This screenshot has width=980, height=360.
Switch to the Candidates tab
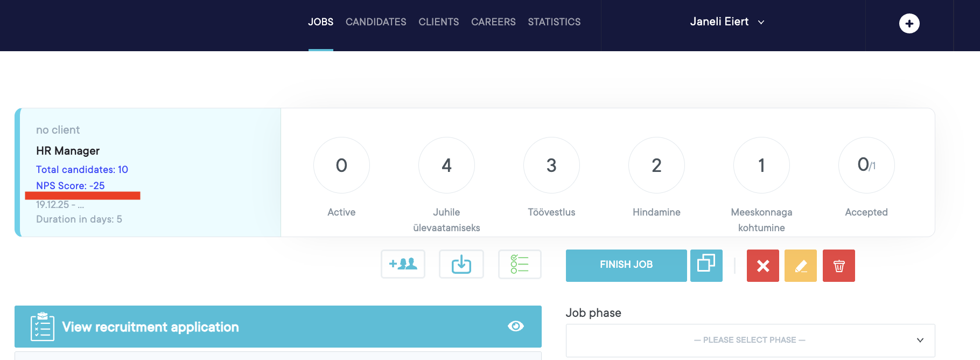tap(376, 22)
